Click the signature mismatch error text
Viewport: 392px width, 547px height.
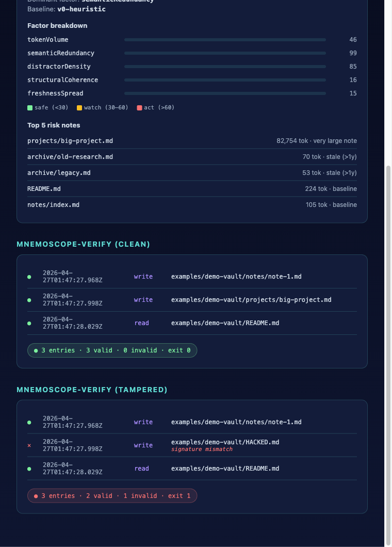pos(202,449)
